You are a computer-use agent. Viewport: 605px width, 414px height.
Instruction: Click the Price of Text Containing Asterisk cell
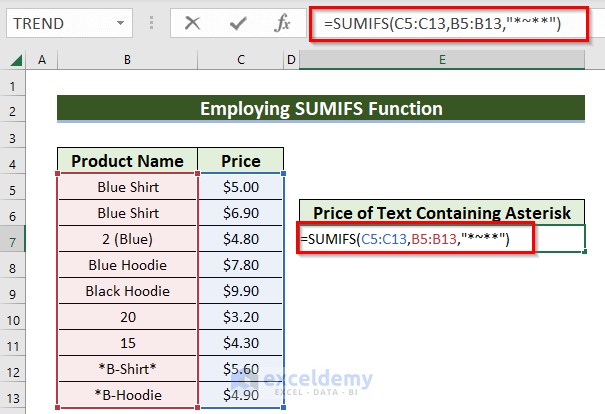441,212
